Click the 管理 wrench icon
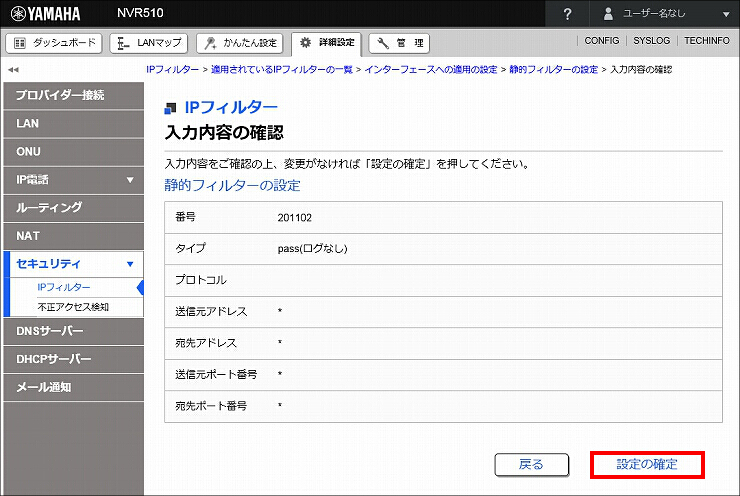Screen dimensions: 740x496 point(383,43)
